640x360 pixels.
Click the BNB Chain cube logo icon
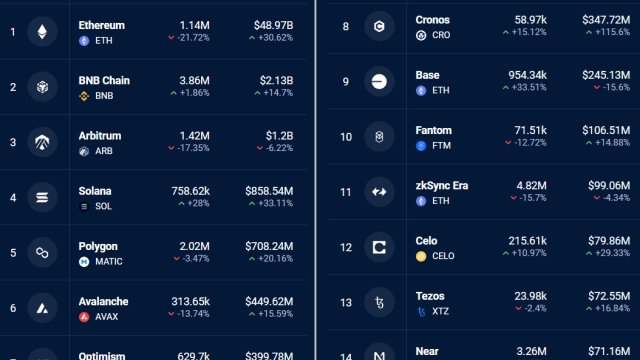pos(42,87)
